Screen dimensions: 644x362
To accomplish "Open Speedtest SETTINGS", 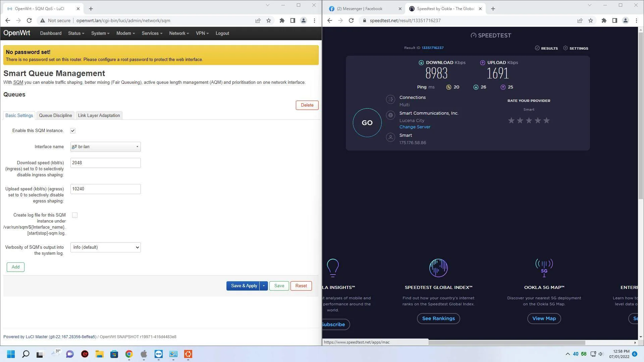I will click(x=576, y=48).
